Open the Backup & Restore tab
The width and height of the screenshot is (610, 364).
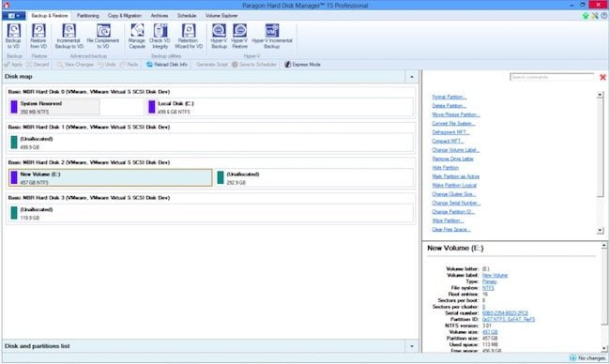(50, 16)
